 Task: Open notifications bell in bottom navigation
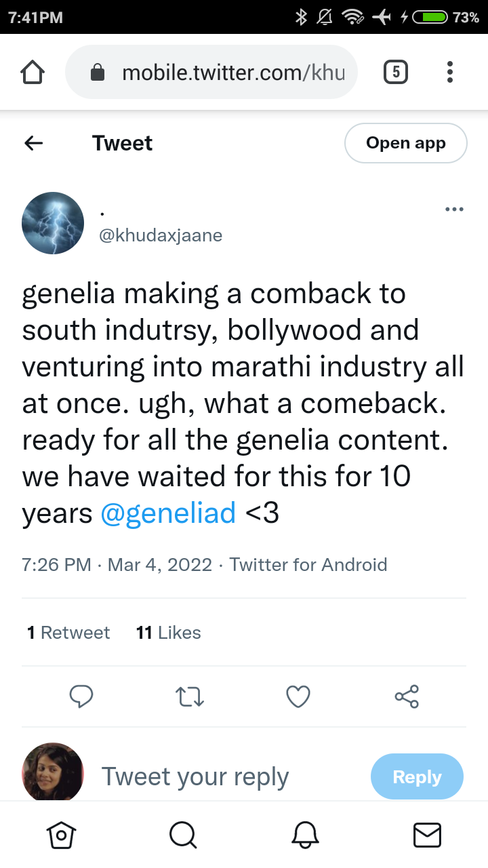click(x=305, y=835)
